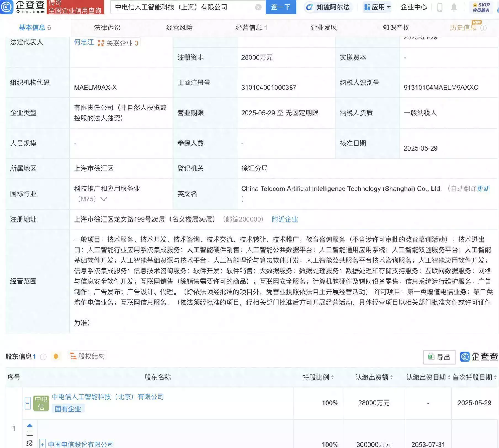This screenshot has width=499, height=448.
Task: Open the 应用 dropdown menu
Action: pos(377,7)
